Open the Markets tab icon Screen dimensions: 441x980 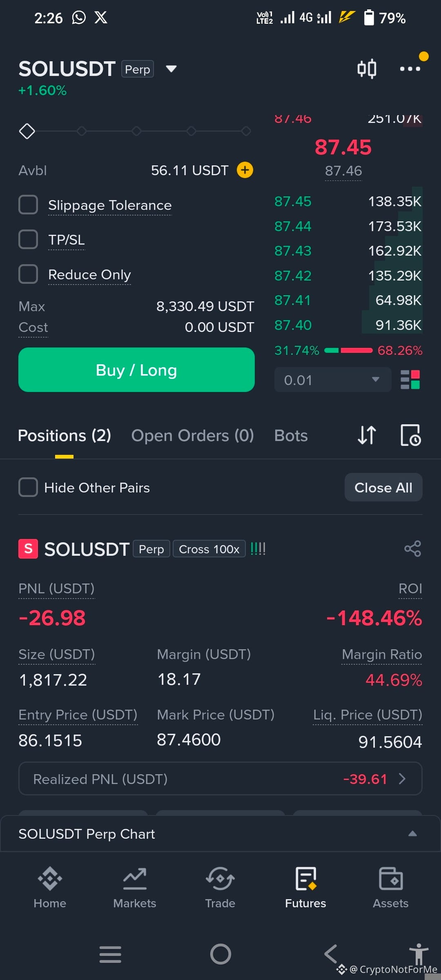(x=135, y=879)
